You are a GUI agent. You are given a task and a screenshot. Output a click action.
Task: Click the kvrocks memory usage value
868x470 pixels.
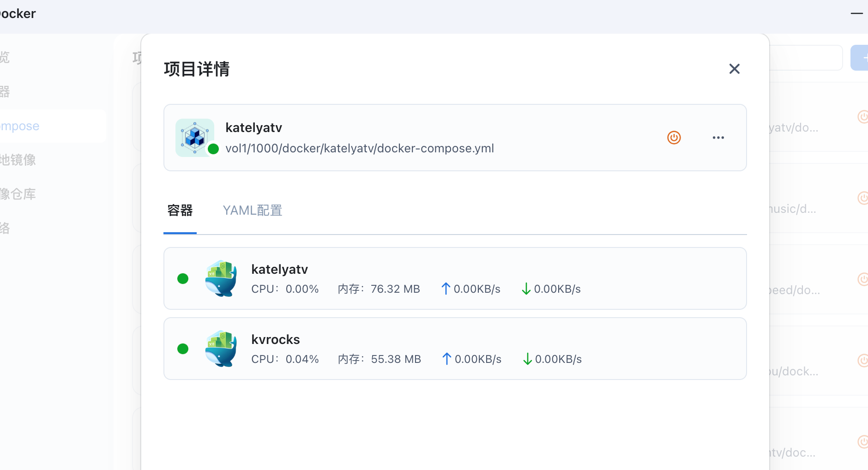[x=396, y=359]
